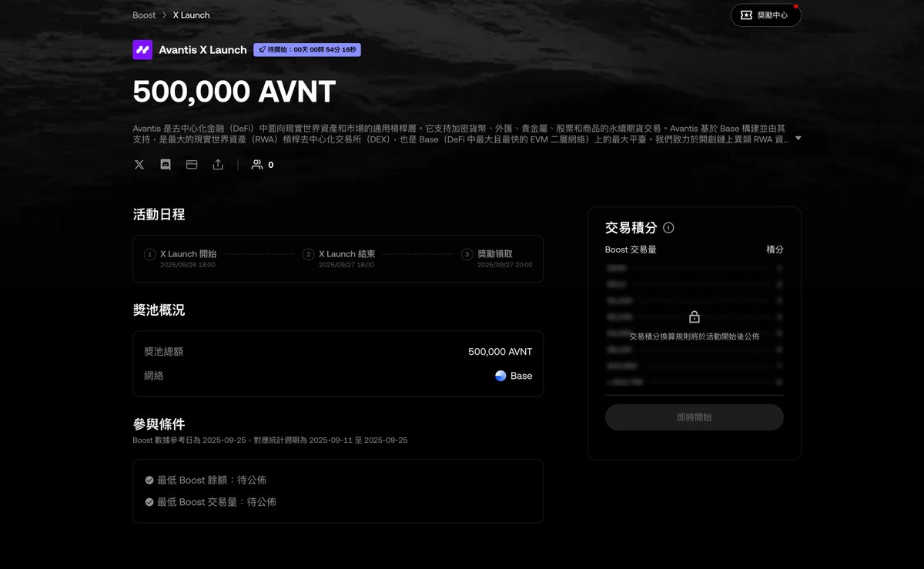Open the website card icon

[x=192, y=165]
